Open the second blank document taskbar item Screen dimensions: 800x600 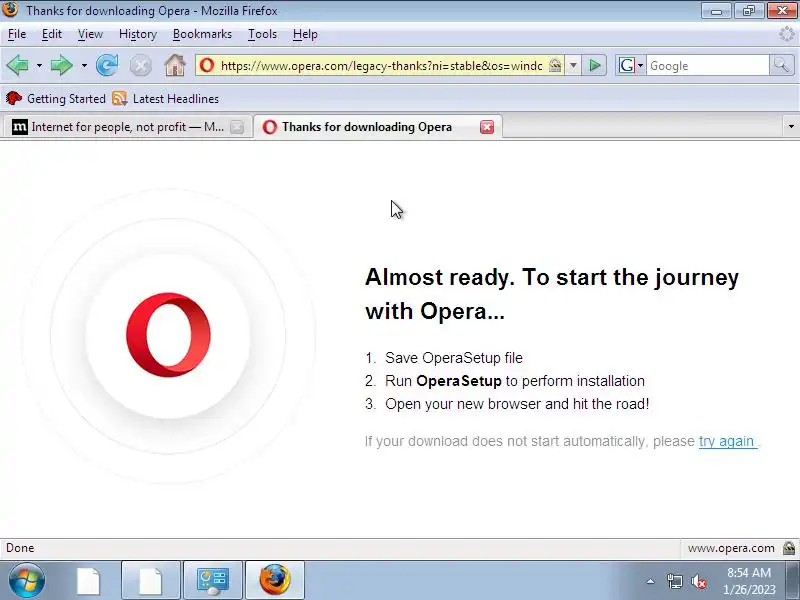(x=151, y=581)
